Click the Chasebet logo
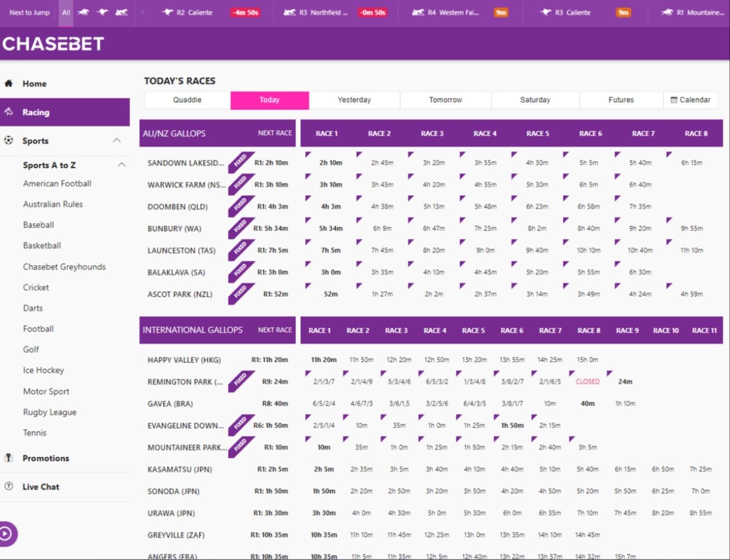Image resolution: width=730 pixels, height=560 pixels. point(53,44)
